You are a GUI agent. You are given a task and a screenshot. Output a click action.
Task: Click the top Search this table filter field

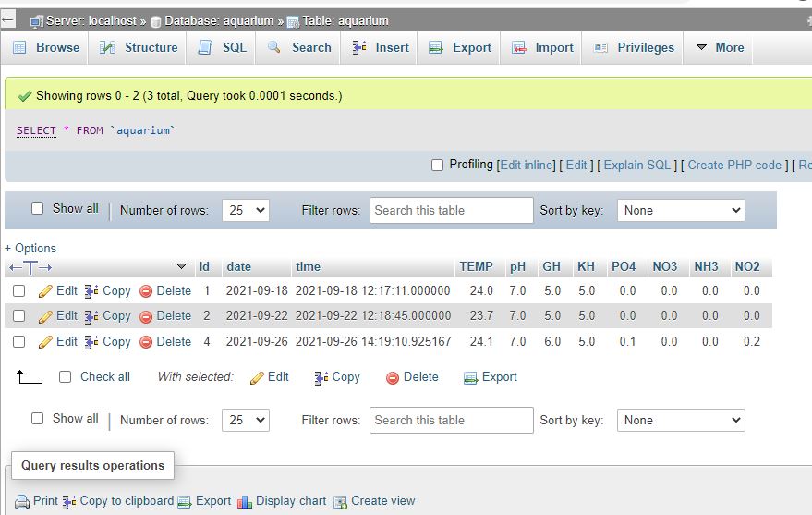[x=451, y=211]
